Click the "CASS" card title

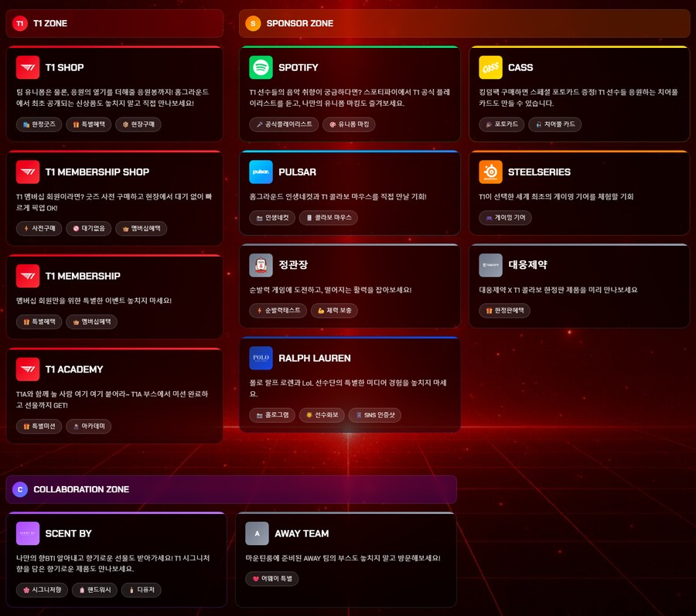520,67
